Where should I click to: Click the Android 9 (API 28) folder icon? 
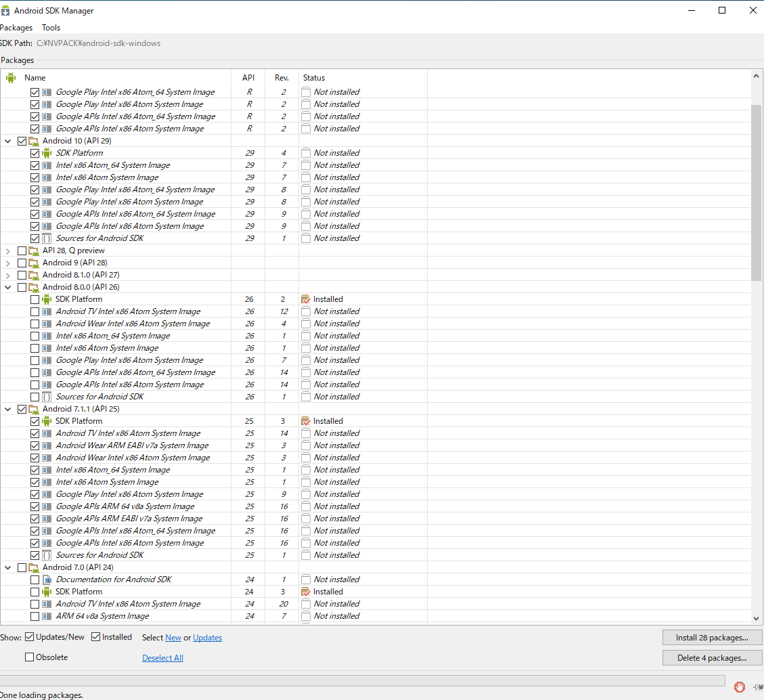point(34,263)
